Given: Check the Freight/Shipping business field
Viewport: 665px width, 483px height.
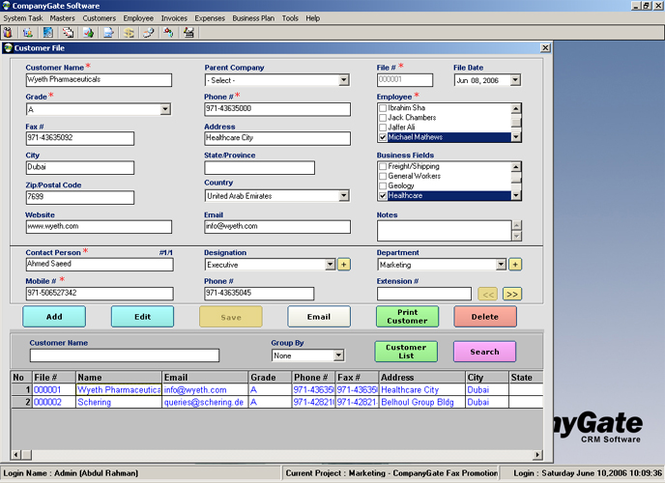Looking at the screenshot, I should tap(383, 167).
